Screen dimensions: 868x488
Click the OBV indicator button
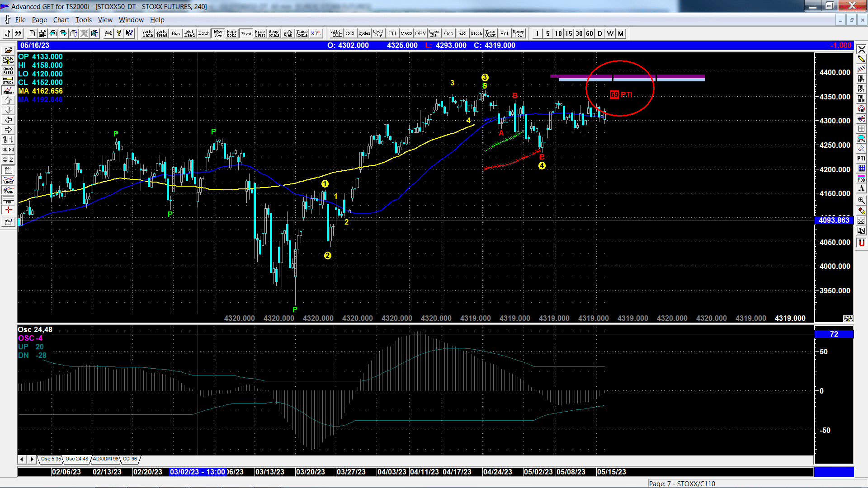tap(420, 33)
